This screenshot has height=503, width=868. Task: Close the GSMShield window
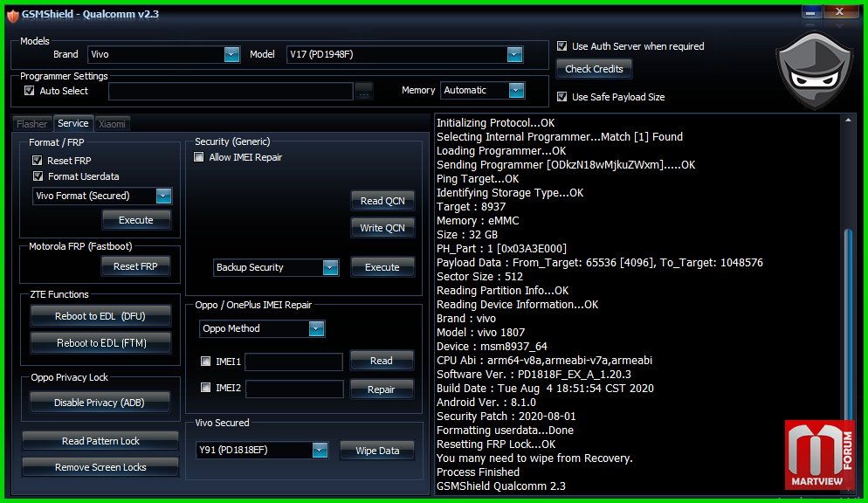(x=840, y=11)
